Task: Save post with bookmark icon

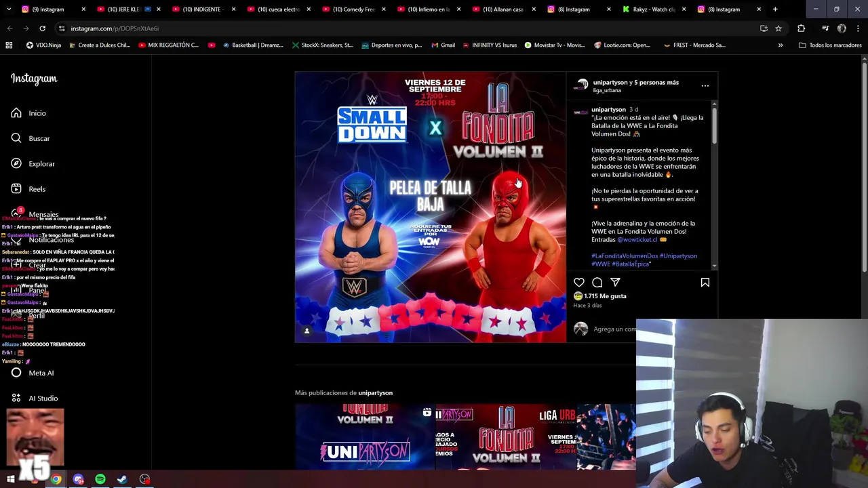Action: pos(705,282)
